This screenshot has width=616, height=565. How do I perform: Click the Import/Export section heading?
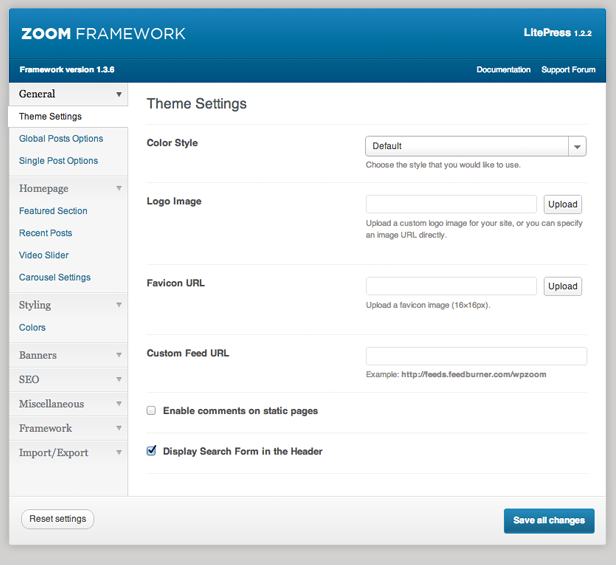[x=53, y=453]
